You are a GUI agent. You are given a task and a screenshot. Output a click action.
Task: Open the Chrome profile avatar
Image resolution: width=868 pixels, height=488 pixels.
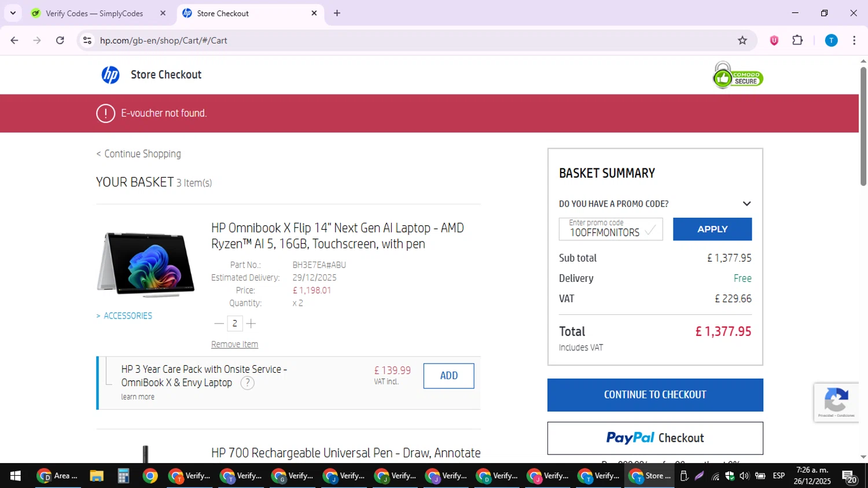[x=832, y=41]
